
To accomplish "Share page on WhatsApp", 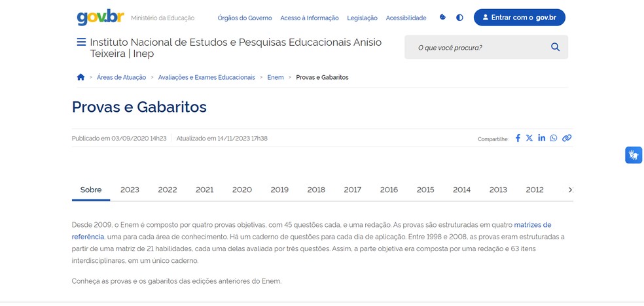I will pos(554,138).
